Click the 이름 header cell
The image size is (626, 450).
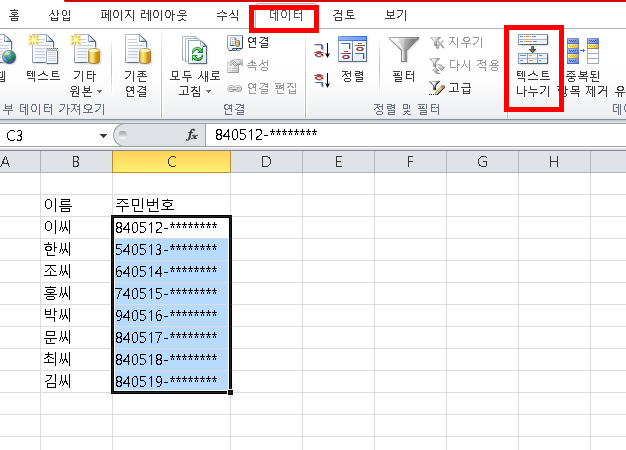point(76,205)
